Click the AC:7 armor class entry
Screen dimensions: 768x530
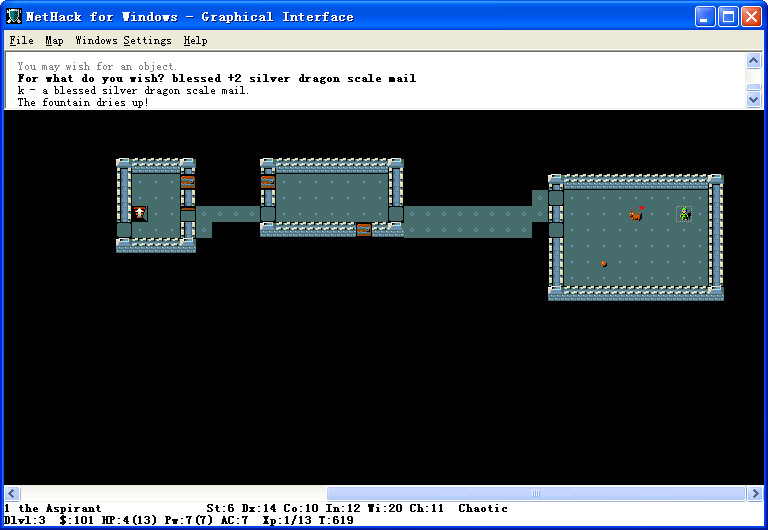[234, 520]
